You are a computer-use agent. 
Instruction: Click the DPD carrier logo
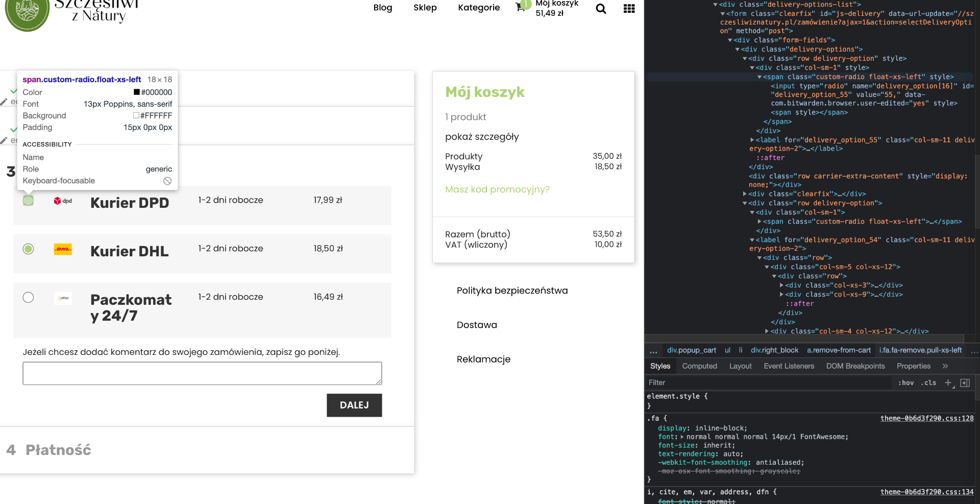[x=63, y=201]
